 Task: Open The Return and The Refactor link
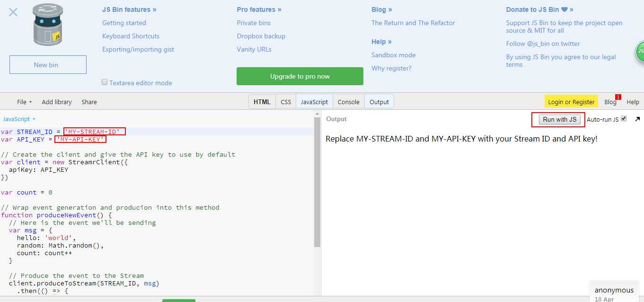[x=413, y=23]
